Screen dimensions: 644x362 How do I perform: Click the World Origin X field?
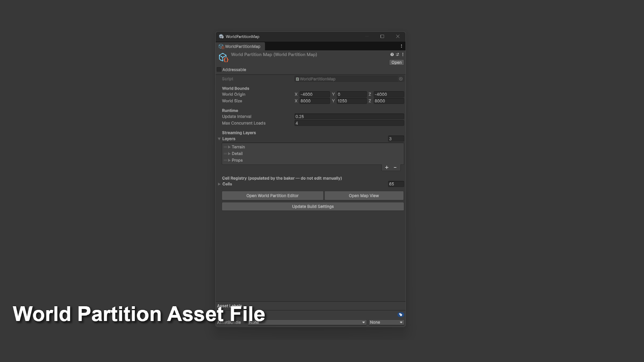click(315, 95)
